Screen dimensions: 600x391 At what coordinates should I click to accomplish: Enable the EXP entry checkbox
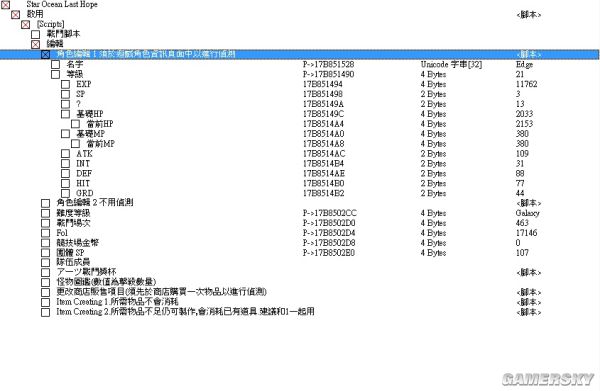65,84
